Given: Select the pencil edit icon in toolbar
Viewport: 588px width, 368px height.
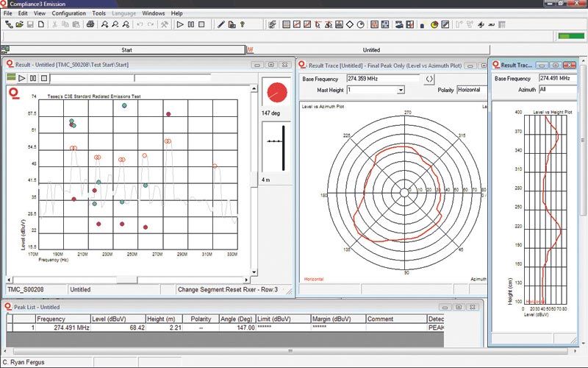Looking at the screenshot, I should click(221, 25).
